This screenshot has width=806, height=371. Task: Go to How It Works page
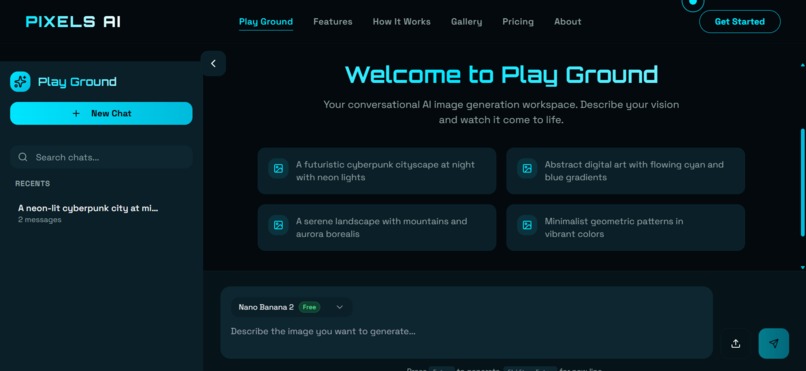click(x=401, y=22)
